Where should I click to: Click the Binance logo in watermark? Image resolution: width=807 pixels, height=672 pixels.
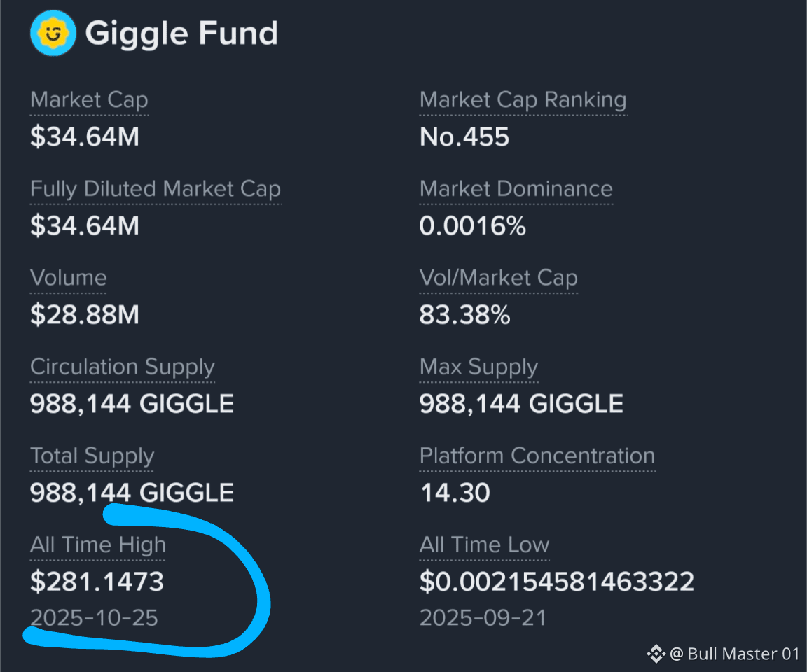point(656,654)
